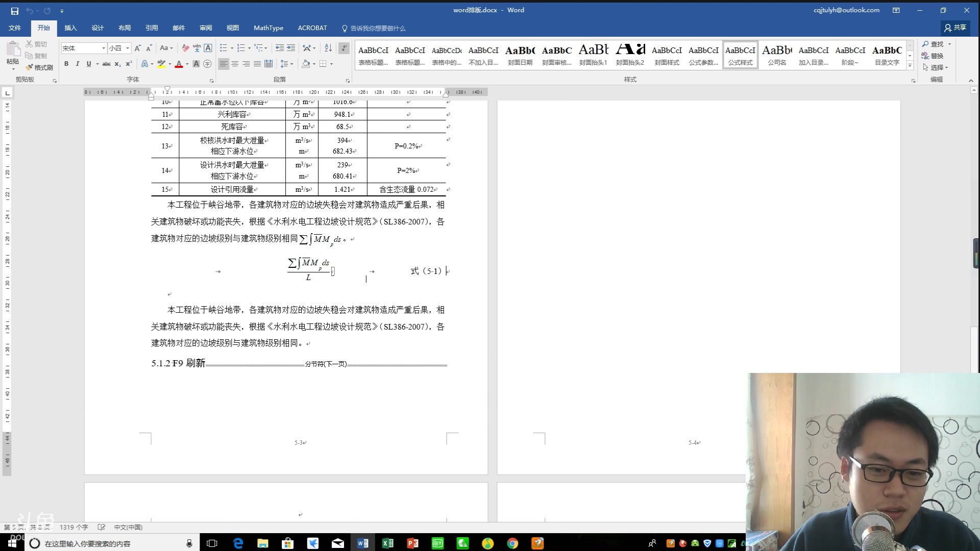
Task: Click the enclose characters circle icon
Action: point(207,64)
